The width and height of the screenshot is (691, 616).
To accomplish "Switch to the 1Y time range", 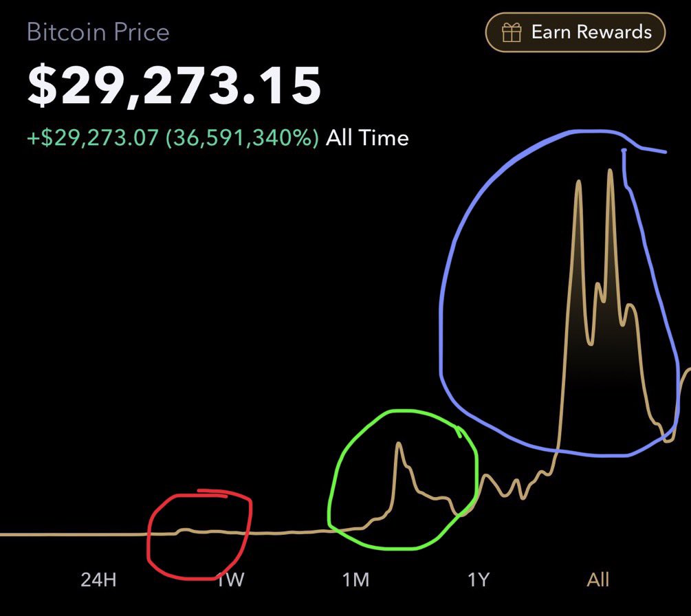I will pos(479,580).
